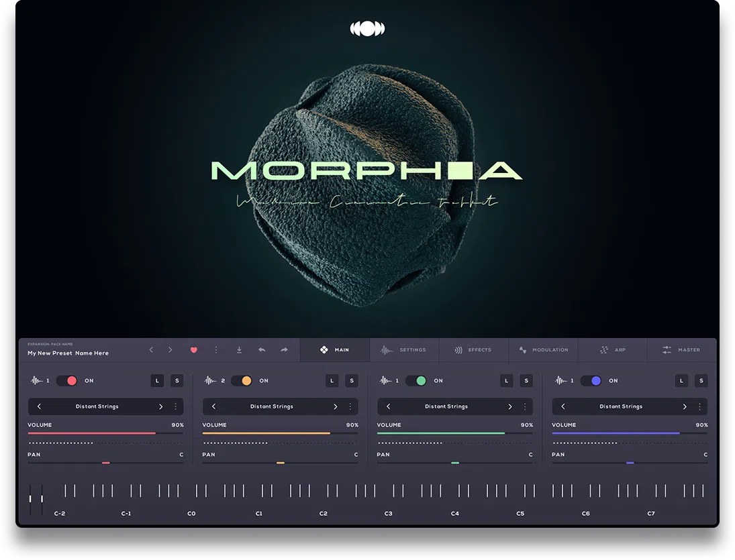Click the download preset icon
This screenshot has height=560, width=735.
point(239,349)
